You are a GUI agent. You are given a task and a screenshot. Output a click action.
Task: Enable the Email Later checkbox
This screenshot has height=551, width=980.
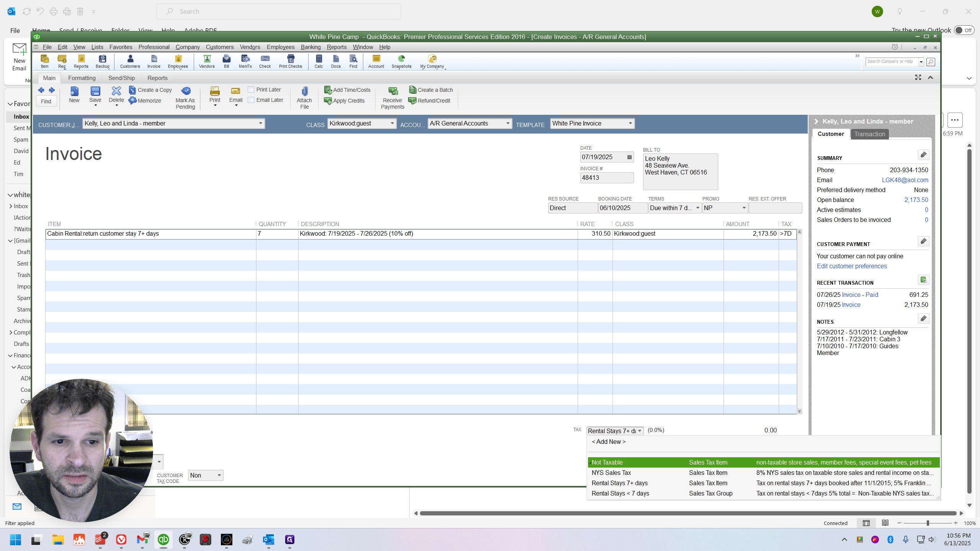click(251, 100)
